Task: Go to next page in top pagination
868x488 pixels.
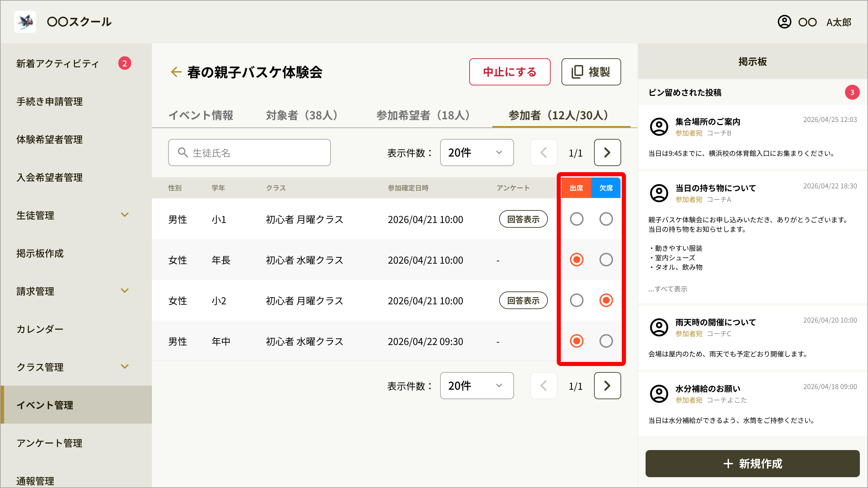Action: [x=607, y=152]
